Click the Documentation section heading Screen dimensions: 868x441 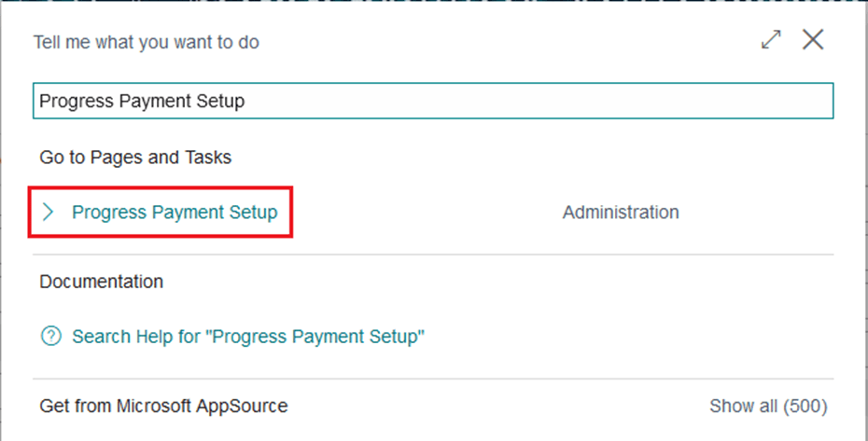coord(101,281)
